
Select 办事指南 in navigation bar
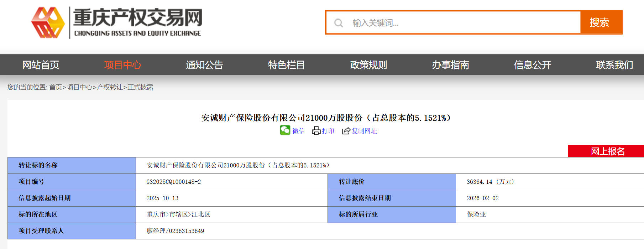(x=451, y=65)
